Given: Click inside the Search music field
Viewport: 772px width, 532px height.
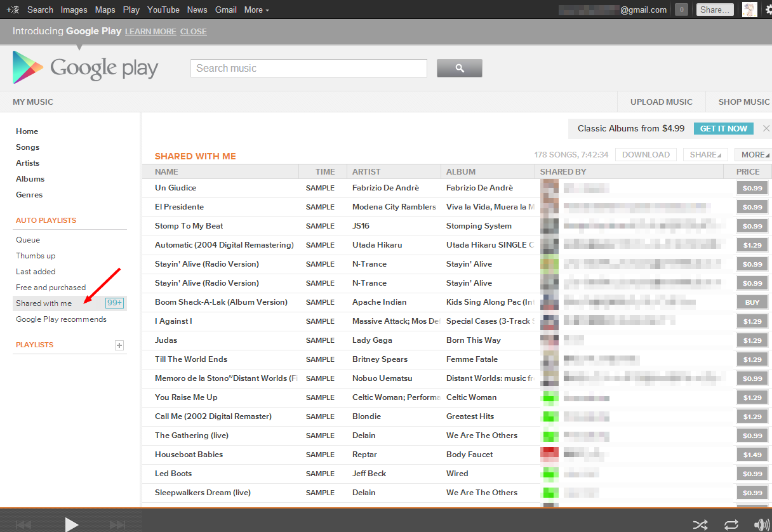Looking at the screenshot, I should click(x=309, y=68).
